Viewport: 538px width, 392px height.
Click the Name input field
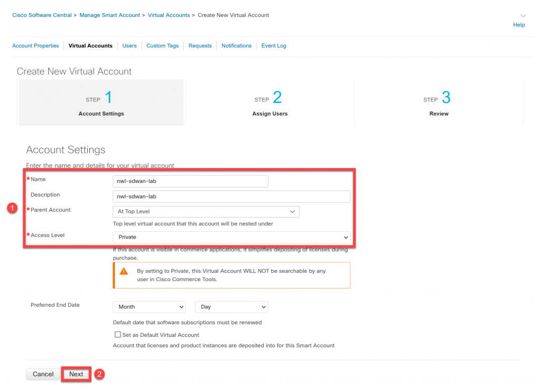(x=190, y=181)
